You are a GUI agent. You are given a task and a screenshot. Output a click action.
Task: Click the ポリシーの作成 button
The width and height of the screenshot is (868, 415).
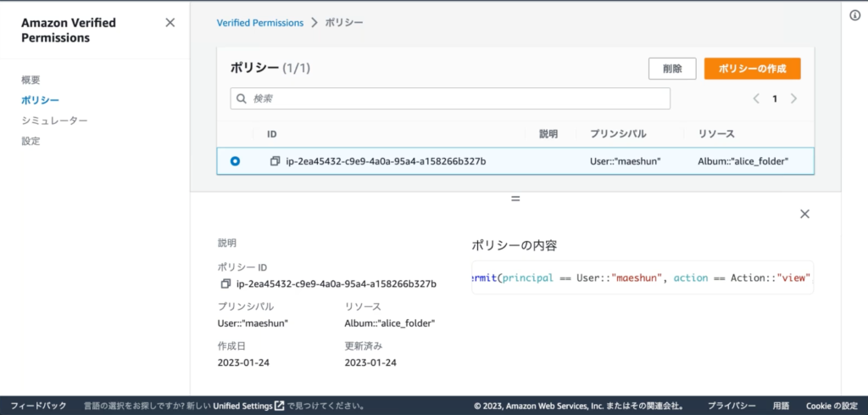752,69
